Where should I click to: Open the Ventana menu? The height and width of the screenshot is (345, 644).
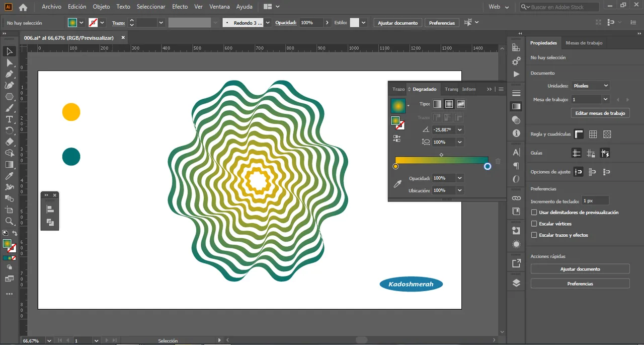coord(219,7)
